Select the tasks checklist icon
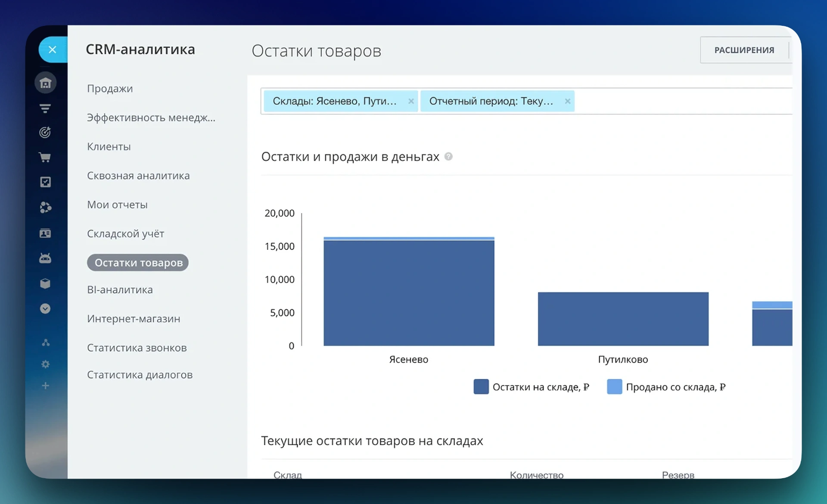 click(45, 182)
